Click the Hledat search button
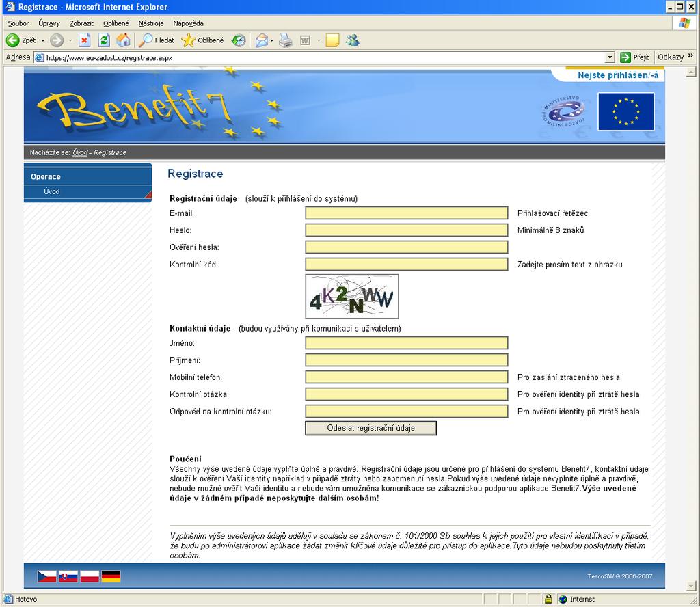 [157, 40]
